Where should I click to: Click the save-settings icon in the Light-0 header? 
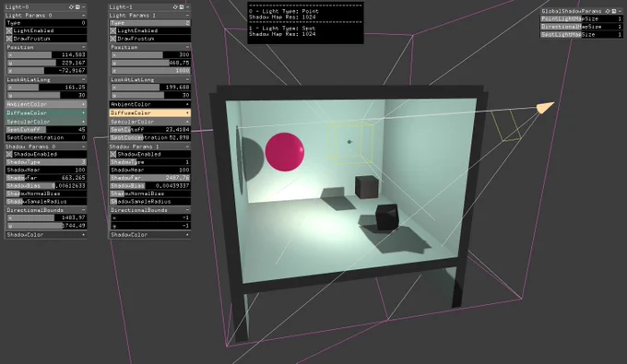[x=77, y=6]
